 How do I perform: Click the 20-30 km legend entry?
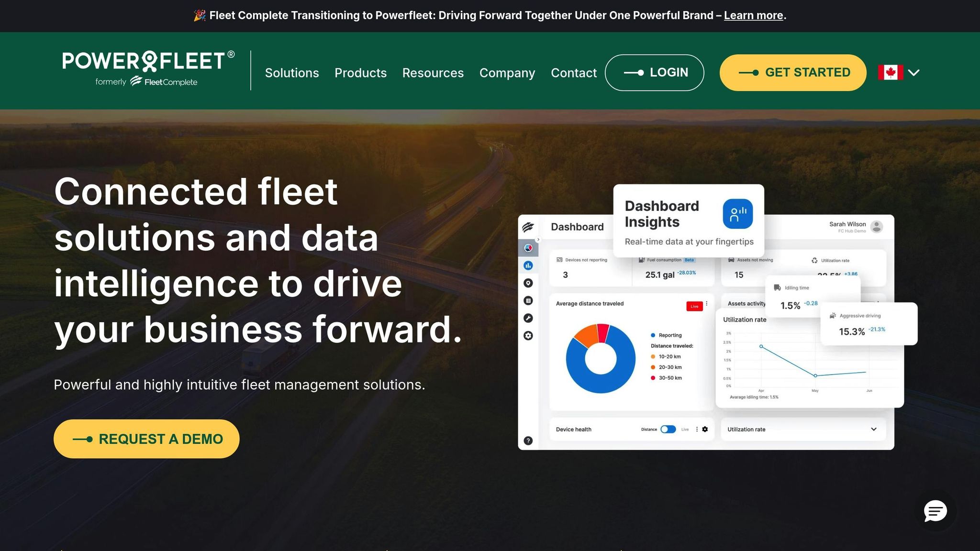[x=666, y=367]
